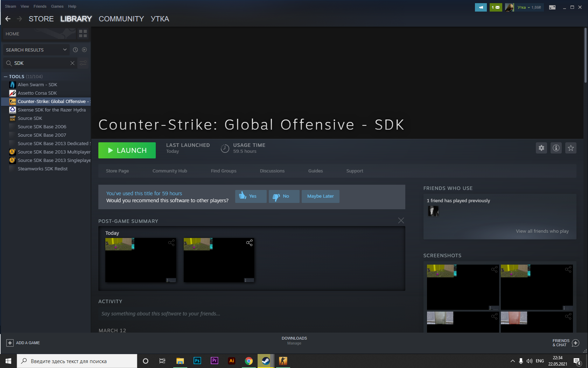Open the Find Groups tab
This screenshot has height=368, width=588.
point(224,171)
